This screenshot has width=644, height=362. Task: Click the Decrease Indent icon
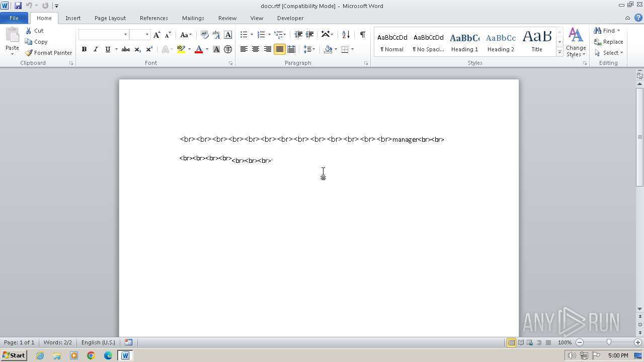[298, 35]
